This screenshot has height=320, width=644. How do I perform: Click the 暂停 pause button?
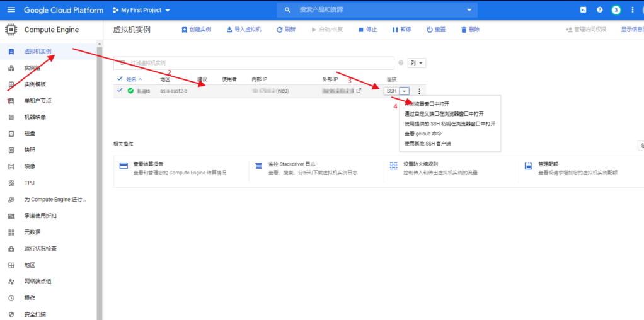(x=401, y=30)
